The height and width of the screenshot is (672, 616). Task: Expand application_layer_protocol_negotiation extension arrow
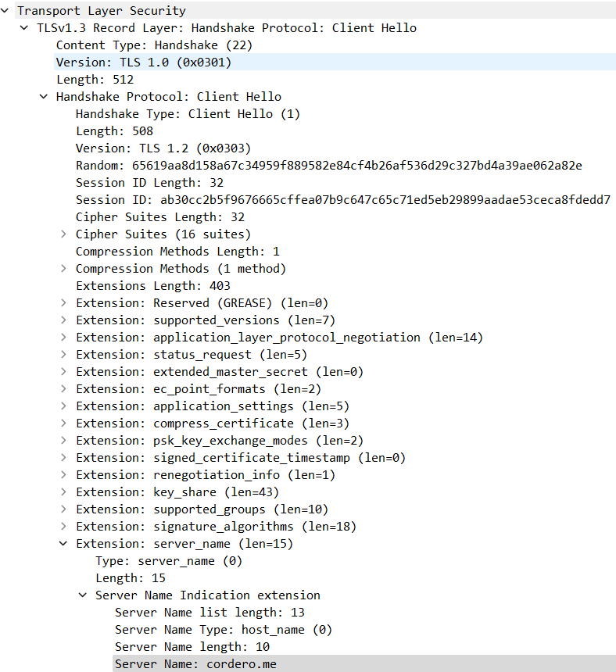point(63,337)
